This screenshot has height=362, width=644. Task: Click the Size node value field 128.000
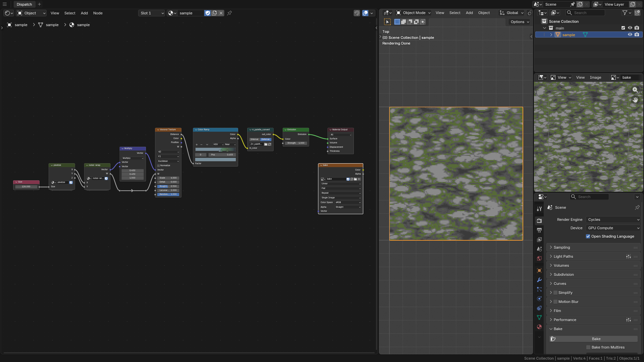[26, 187]
